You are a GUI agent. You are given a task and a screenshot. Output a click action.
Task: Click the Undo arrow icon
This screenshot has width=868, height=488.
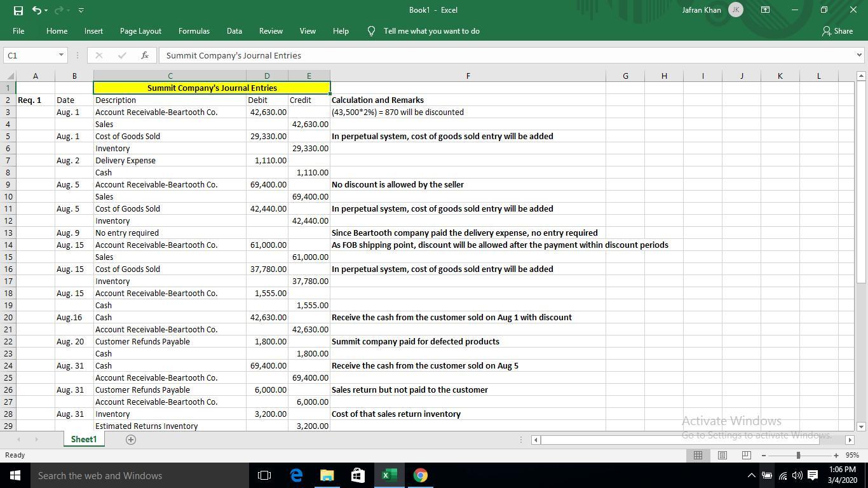pyautogui.click(x=37, y=10)
